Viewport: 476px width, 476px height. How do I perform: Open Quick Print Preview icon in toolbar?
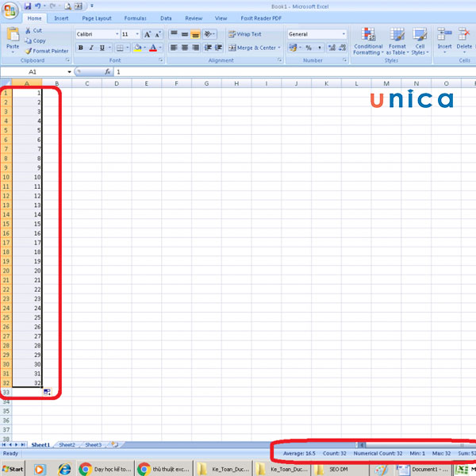click(68, 6)
